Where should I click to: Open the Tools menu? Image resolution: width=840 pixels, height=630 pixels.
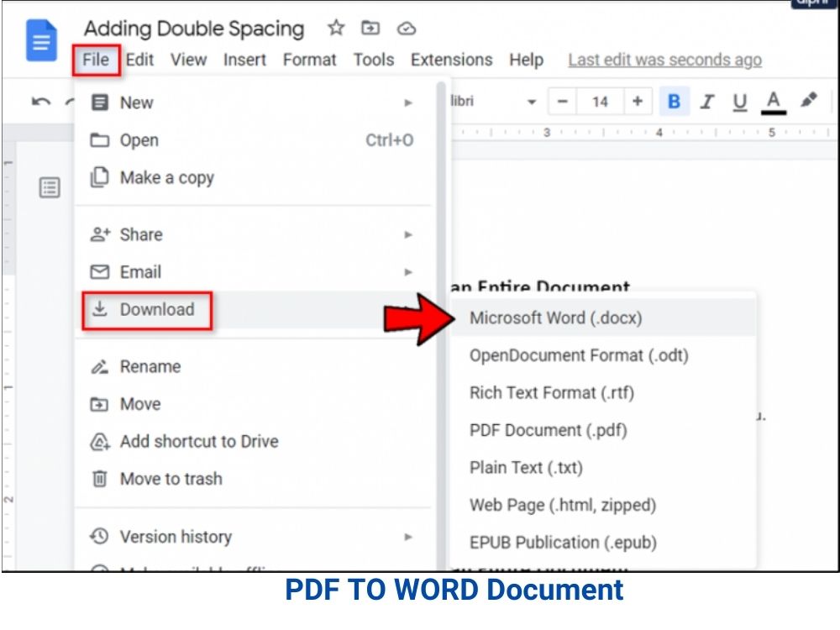374,60
